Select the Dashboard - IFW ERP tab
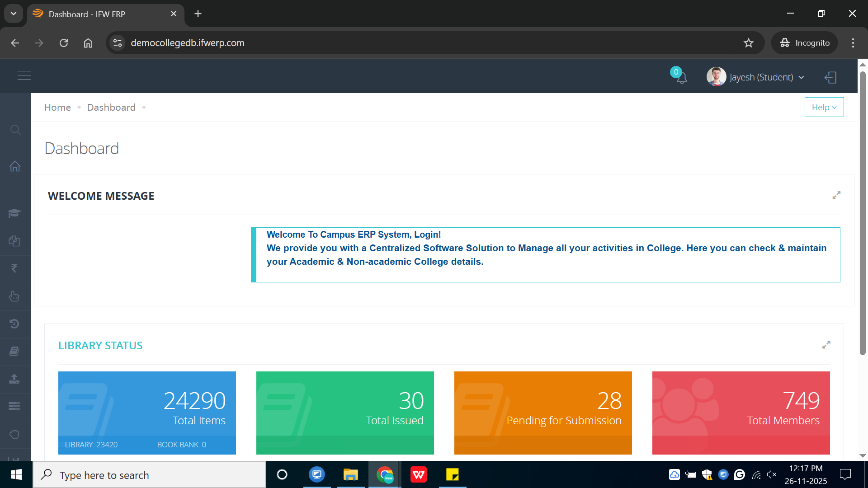This screenshot has height=488, width=868. [x=106, y=14]
